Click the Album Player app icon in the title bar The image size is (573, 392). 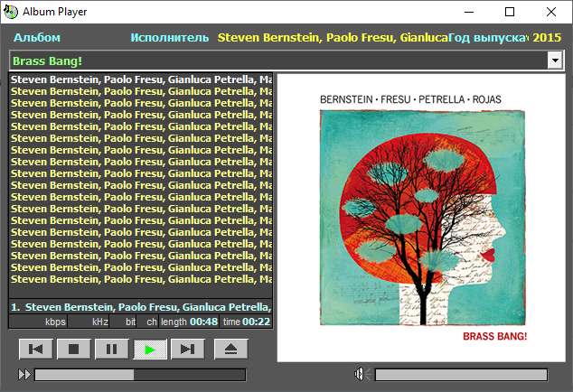[11, 12]
